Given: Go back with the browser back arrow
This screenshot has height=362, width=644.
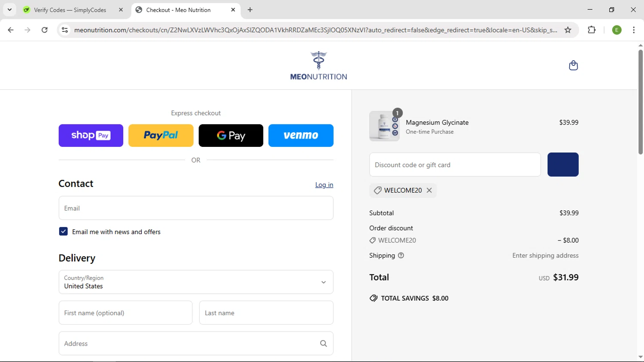Looking at the screenshot, I should 11,30.
